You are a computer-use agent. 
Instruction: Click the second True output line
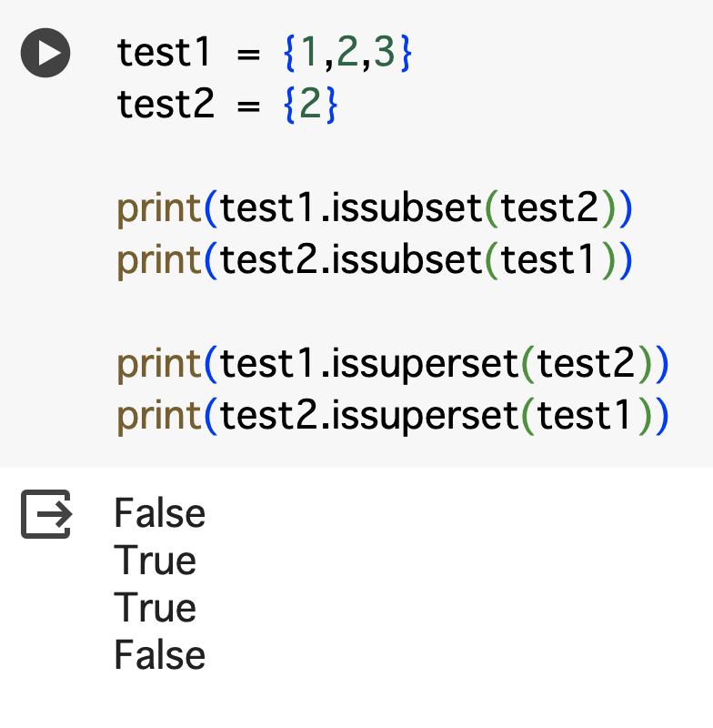tap(155, 607)
